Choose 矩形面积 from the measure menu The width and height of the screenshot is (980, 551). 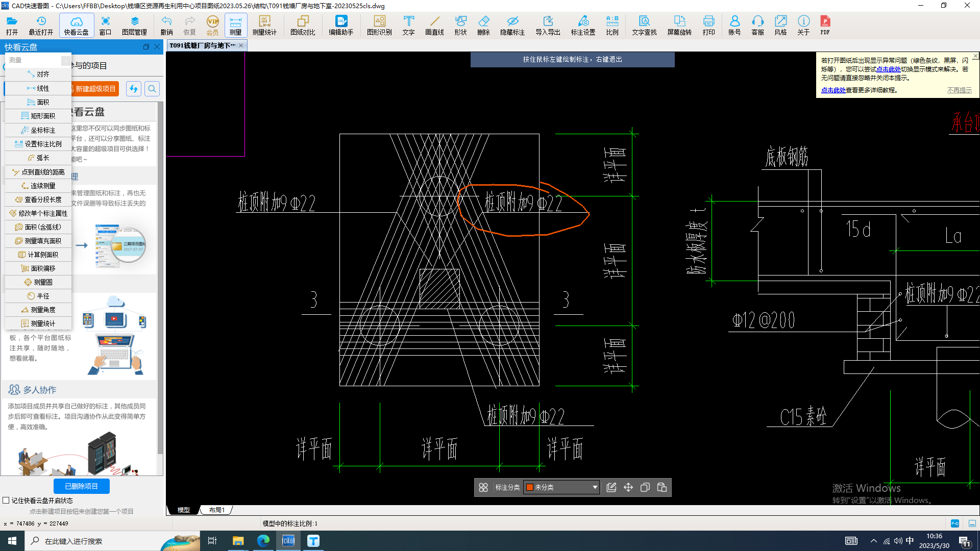(38, 116)
